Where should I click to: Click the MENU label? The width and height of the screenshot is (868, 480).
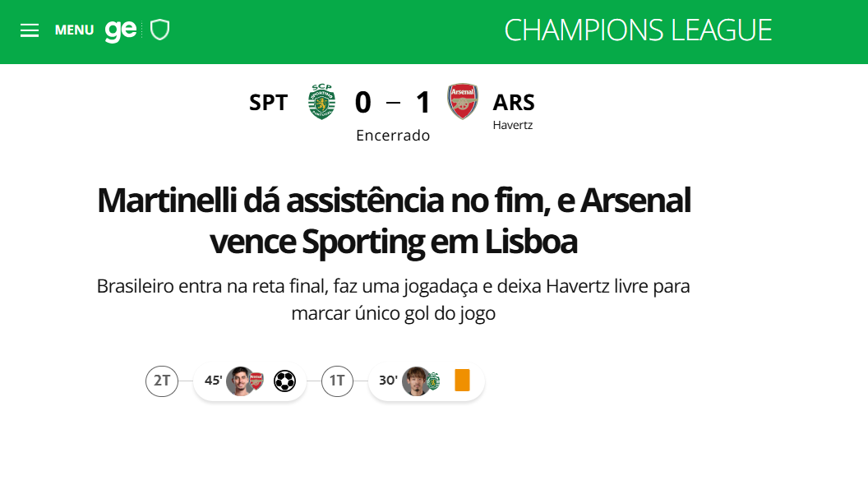coord(74,30)
